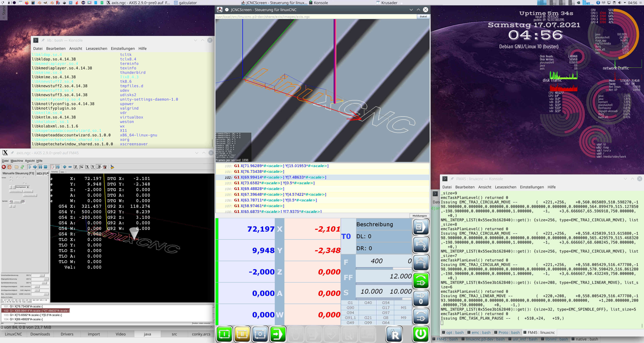This screenshot has height=343, width=644.
Task: Toggle optional pause M1 in AXIS
Action: pos(58,167)
